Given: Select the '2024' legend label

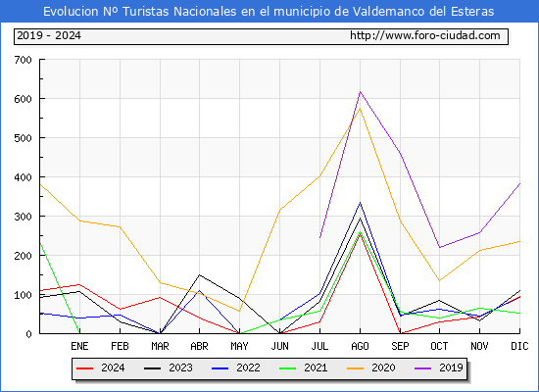Looking at the screenshot, I should [x=113, y=367].
